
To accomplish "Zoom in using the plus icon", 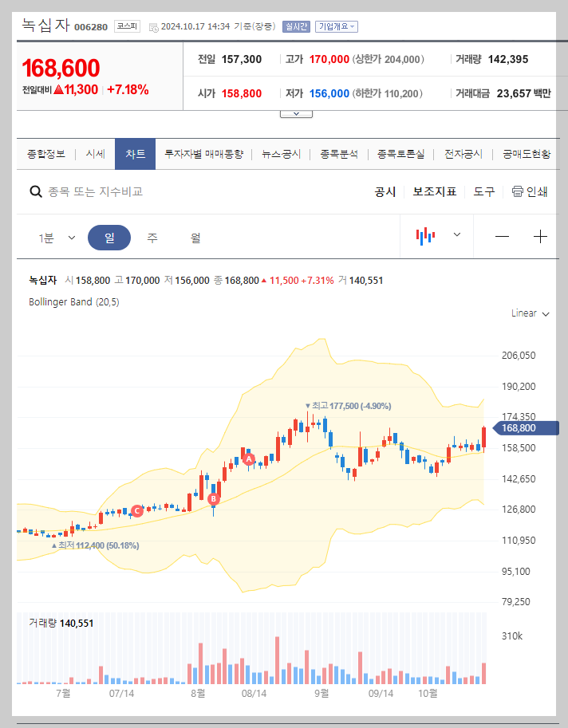I will 540,236.
